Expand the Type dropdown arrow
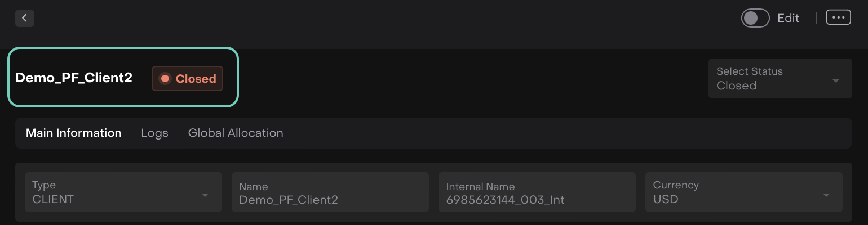 click(x=205, y=195)
